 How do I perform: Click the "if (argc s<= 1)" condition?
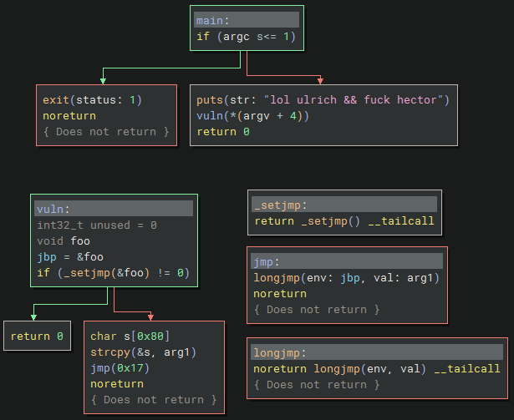[245, 37]
